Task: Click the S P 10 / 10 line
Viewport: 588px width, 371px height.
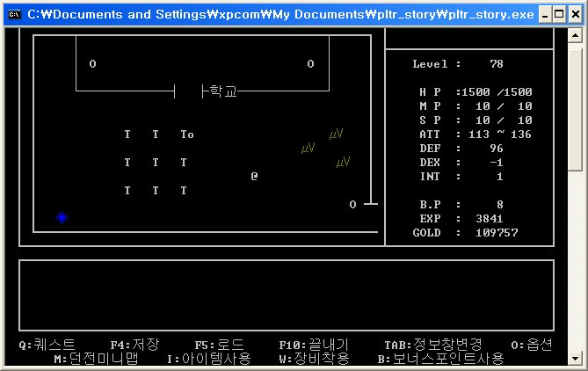Action: (475, 120)
